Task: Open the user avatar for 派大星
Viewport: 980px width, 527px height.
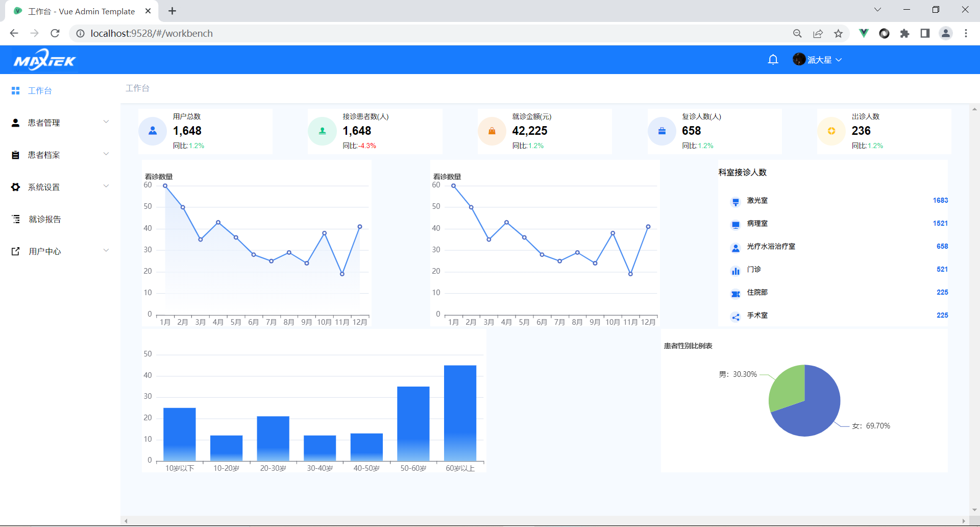Action: 799,59
